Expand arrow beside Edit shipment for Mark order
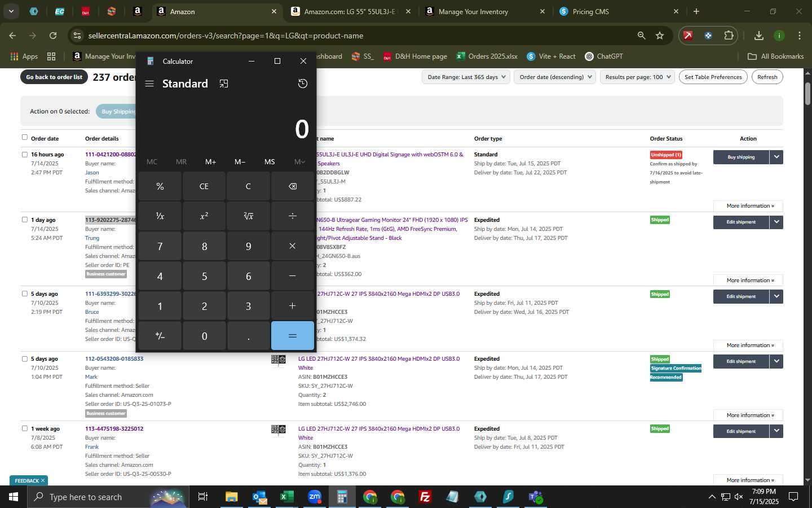Screen dimensions: 812x508 [776, 361]
